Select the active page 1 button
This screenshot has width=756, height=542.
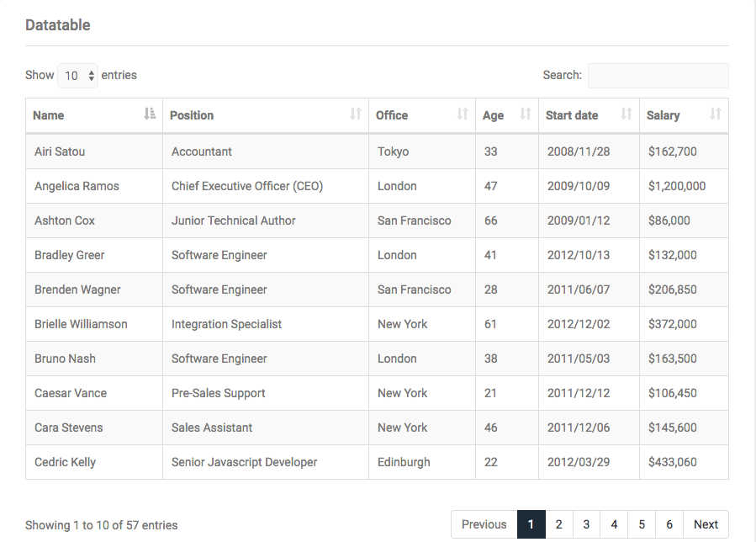tap(531, 524)
